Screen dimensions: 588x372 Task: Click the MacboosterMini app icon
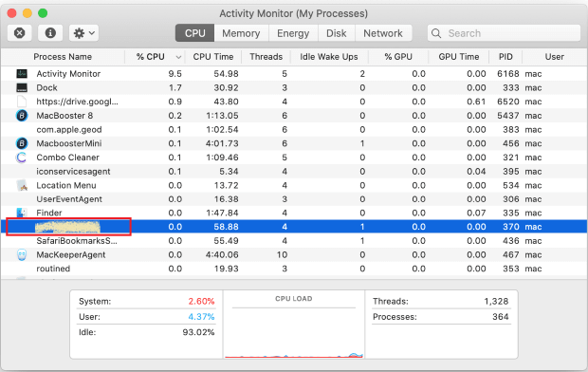coord(22,143)
